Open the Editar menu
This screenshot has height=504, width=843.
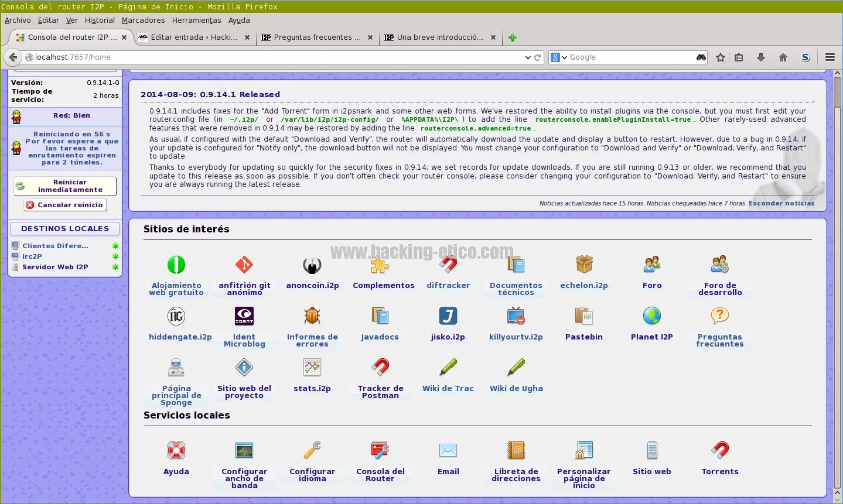coord(49,20)
